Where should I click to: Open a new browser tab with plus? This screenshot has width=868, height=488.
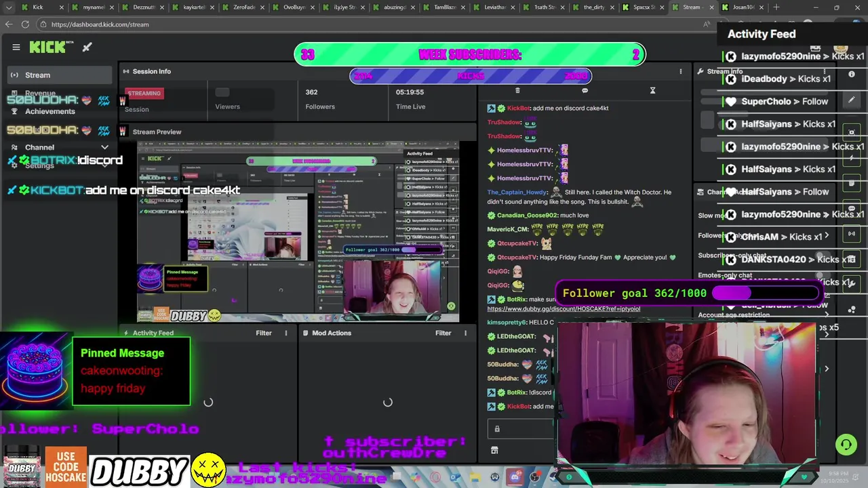tap(776, 7)
